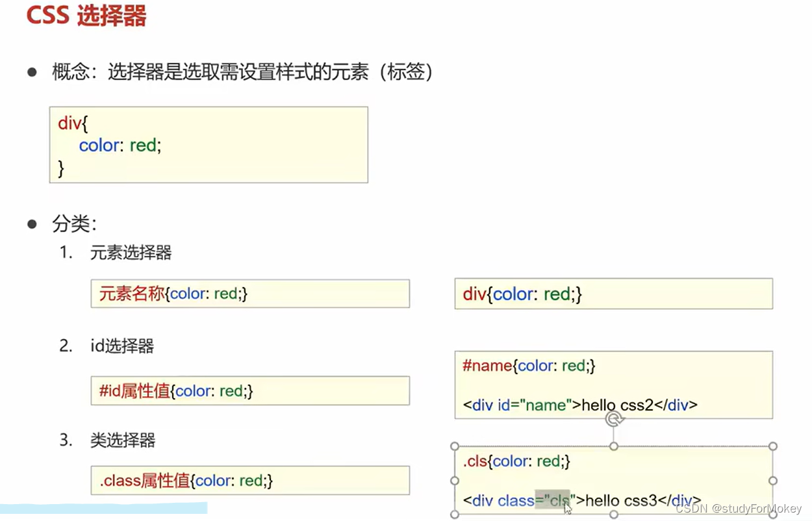Image resolution: width=812 pixels, height=521 pixels.
Task: Click the "元素名称{color: red;}" code box
Action: 250,294
